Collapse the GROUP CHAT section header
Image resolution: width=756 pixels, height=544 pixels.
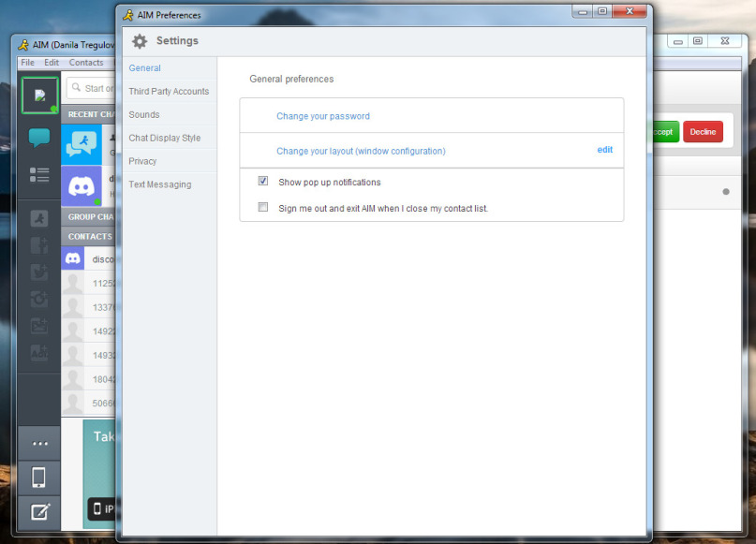click(x=89, y=217)
